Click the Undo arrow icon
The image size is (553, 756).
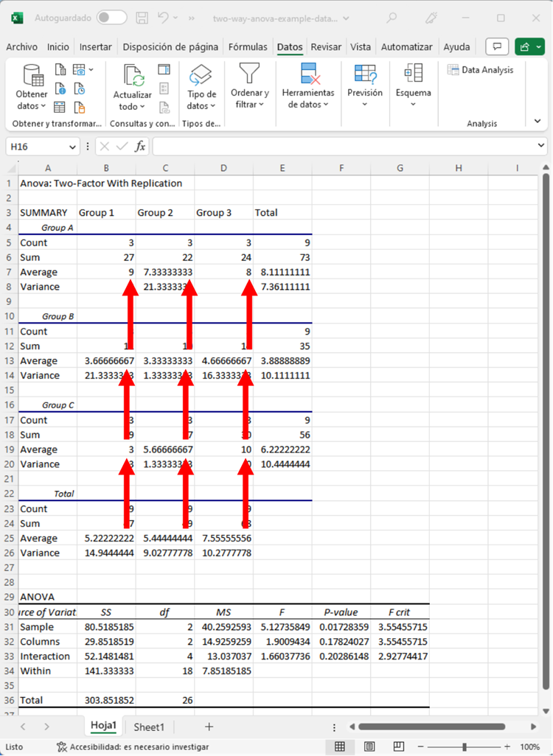coord(164,17)
